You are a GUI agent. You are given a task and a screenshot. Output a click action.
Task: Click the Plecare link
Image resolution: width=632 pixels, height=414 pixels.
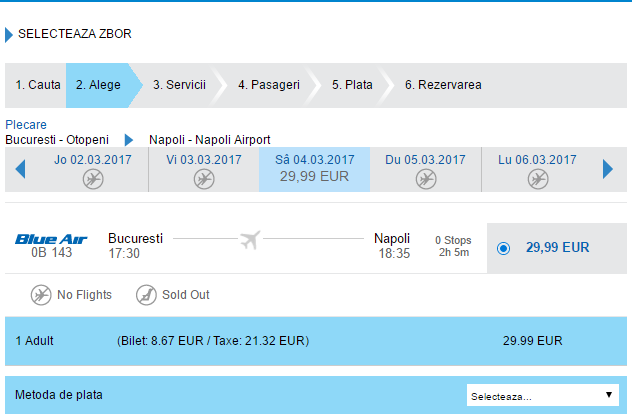(26, 125)
